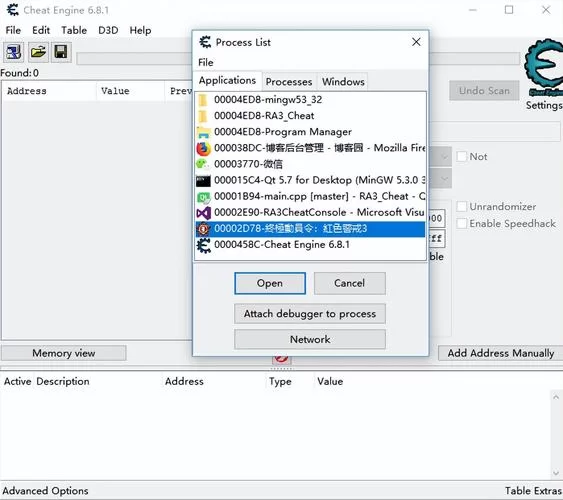Click the address list scrollbar down arrow
Viewport: 563px width, 500px height.
coord(556,472)
